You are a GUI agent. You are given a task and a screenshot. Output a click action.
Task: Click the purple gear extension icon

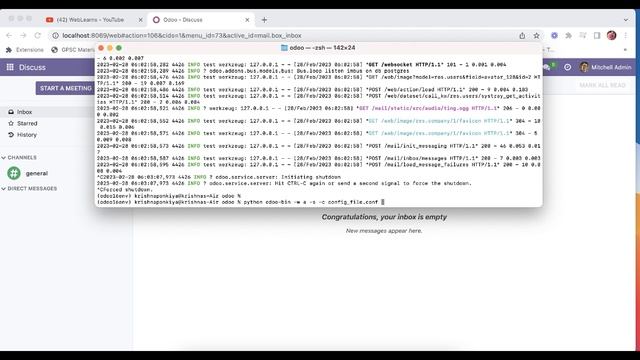coord(554,36)
